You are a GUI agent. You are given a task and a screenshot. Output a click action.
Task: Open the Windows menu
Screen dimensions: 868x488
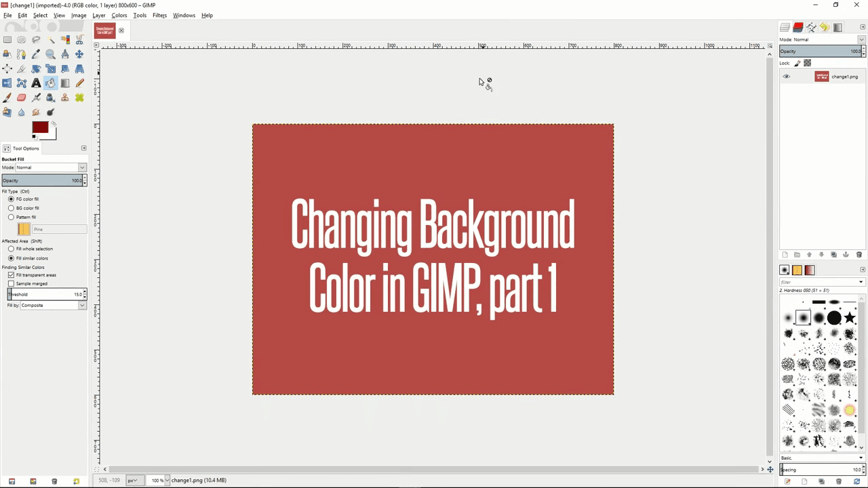[x=184, y=15]
